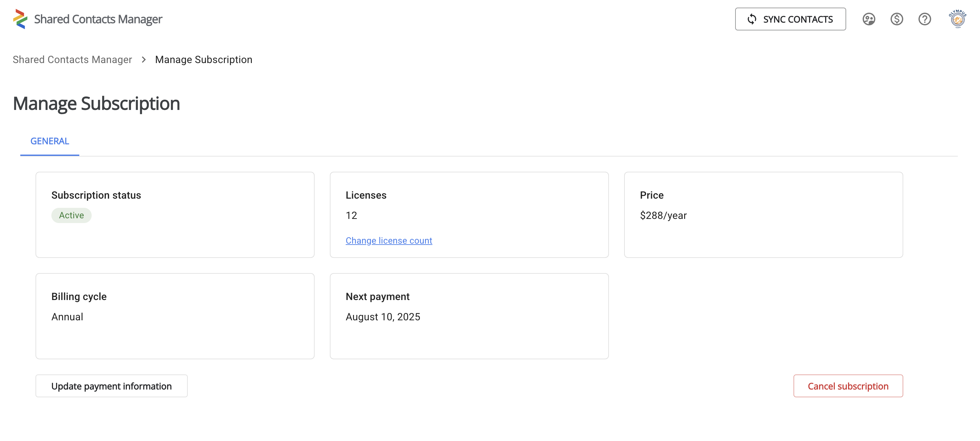Open the help question mark icon
Viewport: 980px width, 441px height.
pyautogui.click(x=924, y=19)
